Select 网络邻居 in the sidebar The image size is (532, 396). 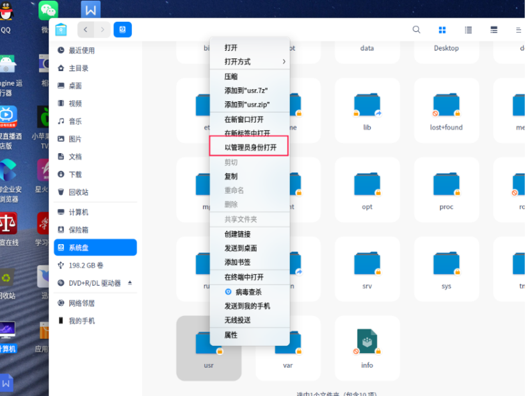click(81, 303)
